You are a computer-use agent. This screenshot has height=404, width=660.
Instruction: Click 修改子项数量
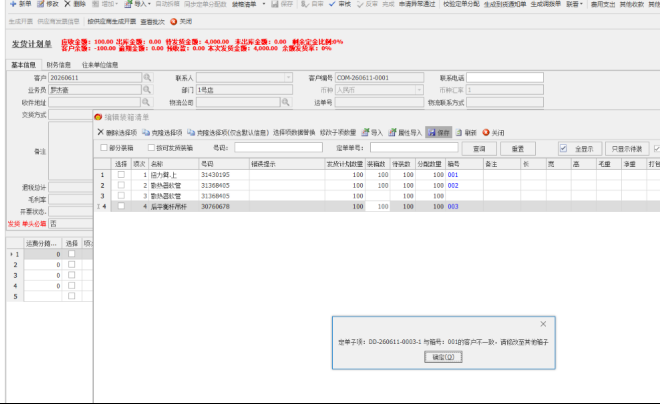338,133
